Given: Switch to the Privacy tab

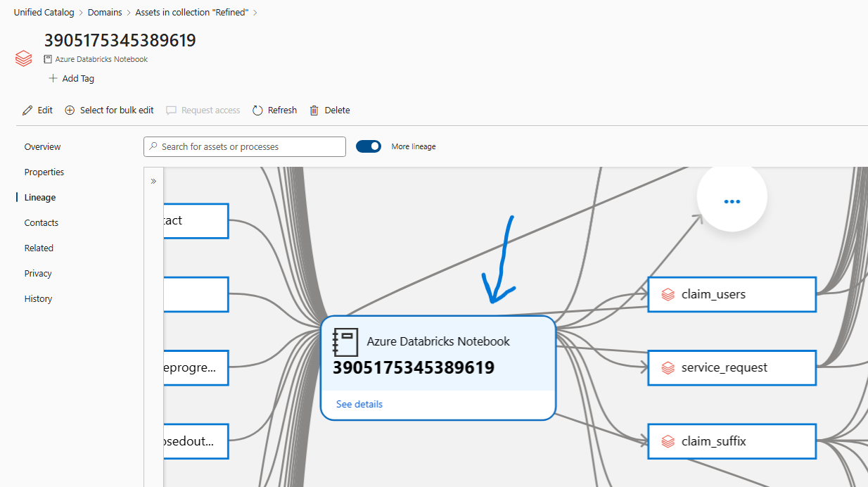Looking at the screenshot, I should point(38,274).
